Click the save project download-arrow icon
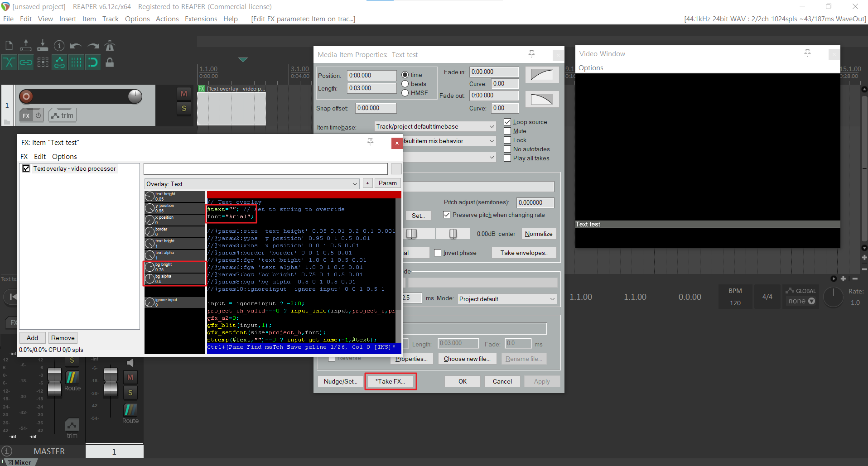The height and width of the screenshot is (466, 868). point(43,45)
